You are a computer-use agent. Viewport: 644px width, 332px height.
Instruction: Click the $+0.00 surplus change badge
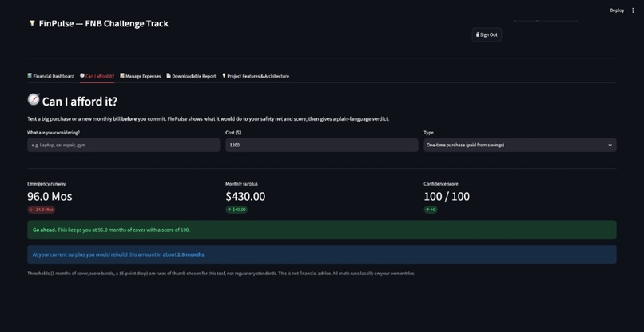tap(237, 210)
